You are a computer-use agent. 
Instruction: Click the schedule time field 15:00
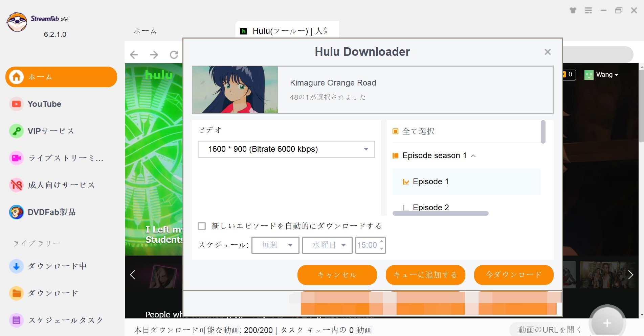[x=367, y=245]
